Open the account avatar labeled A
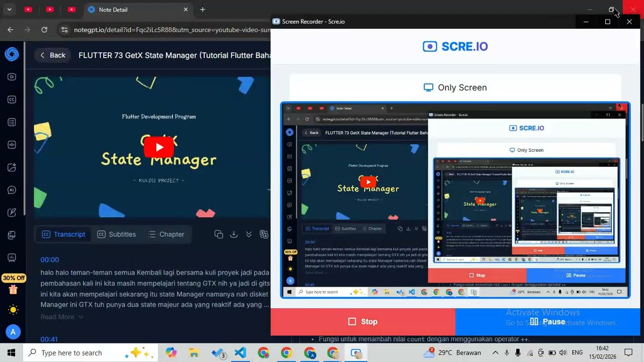 click(13, 332)
